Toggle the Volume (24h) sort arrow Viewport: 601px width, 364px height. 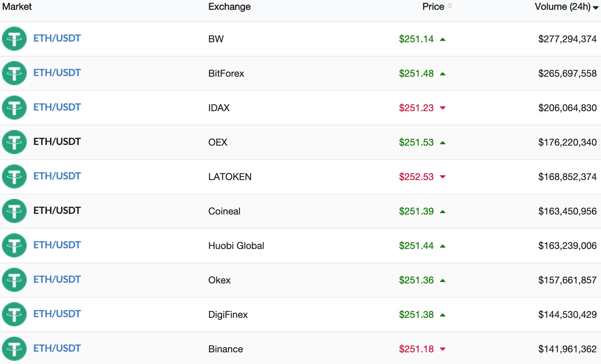point(595,8)
